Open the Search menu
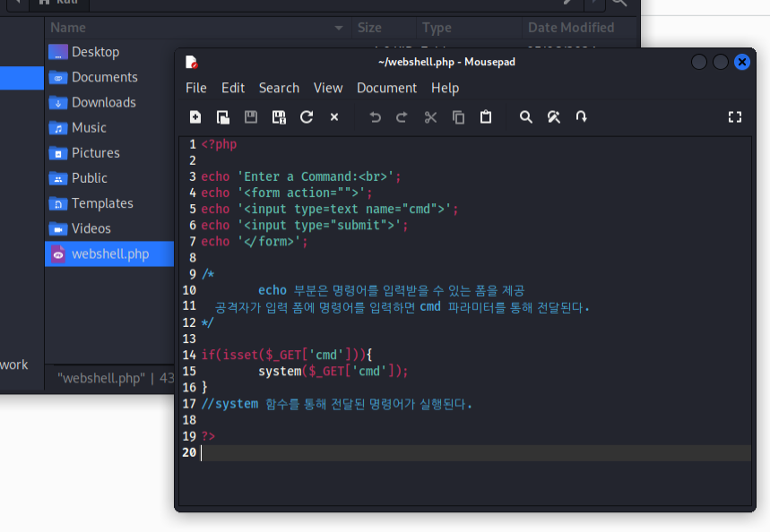 click(x=279, y=88)
